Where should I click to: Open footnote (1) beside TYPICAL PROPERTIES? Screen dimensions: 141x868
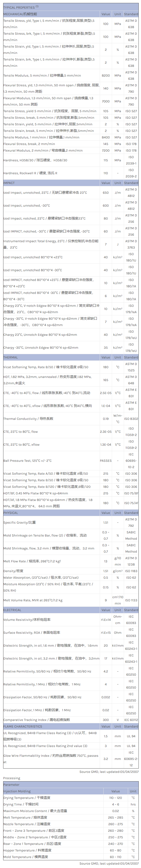point(37,6)
